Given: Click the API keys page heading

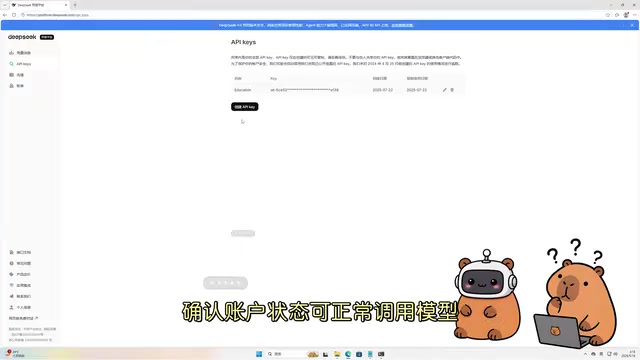Looking at the screenshot, I should [244, 42].
